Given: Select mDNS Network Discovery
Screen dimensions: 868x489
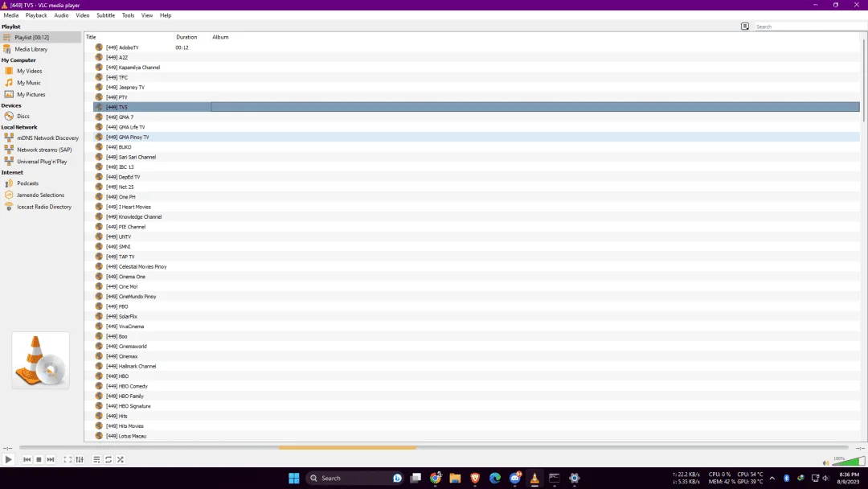Looking at the screenshot, I should pyautogui.click(x=41, y=138).
